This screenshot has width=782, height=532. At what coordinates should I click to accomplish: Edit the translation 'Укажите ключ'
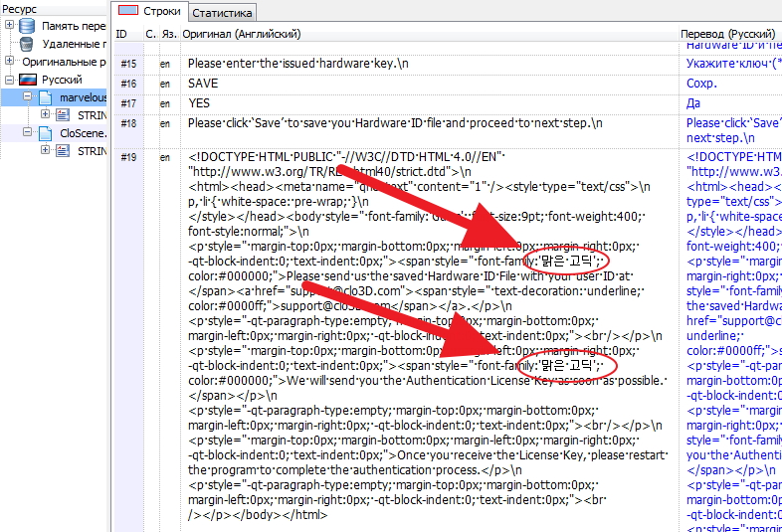click(733, 64)
